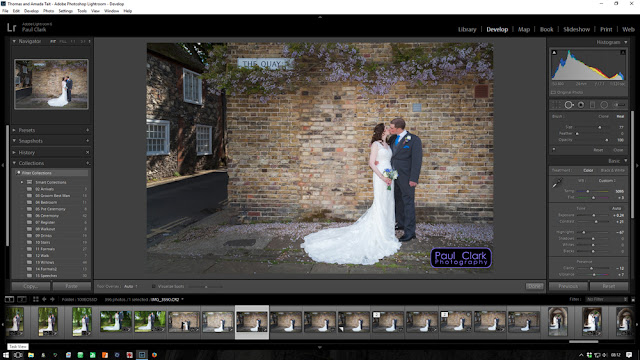Set Treatment to Black & White
Image resolution: width=640 pixels, height=360 pixels.
[x=612, y=170]
